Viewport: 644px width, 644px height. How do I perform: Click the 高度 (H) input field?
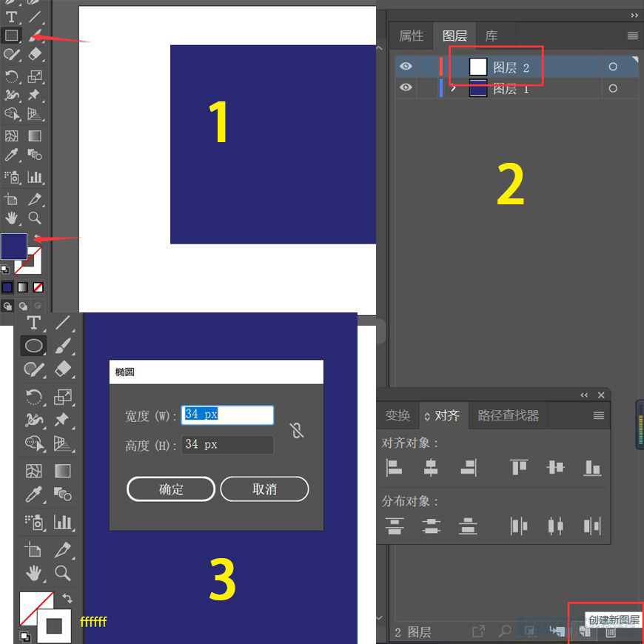click(x=227, y=445)
